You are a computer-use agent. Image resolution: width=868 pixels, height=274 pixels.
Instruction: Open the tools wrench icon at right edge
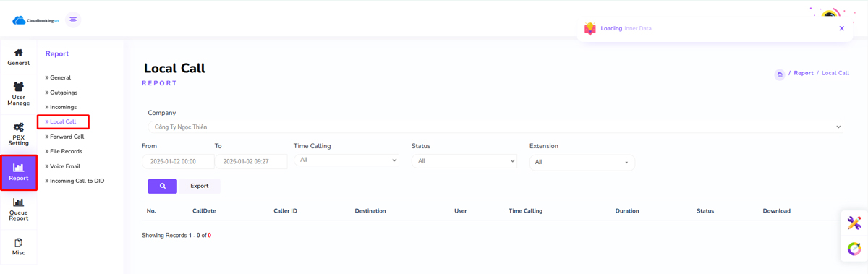click(x=854, y=223)
